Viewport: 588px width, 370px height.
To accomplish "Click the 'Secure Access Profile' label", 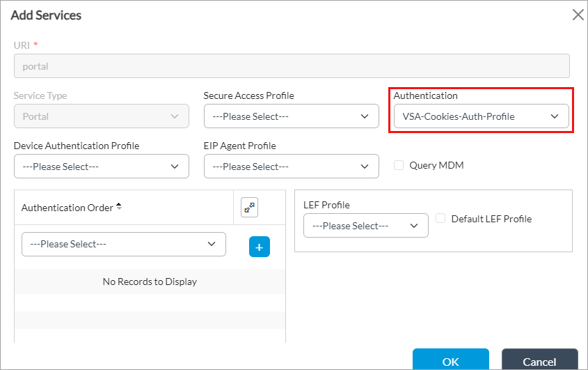I will click(248, 95).
